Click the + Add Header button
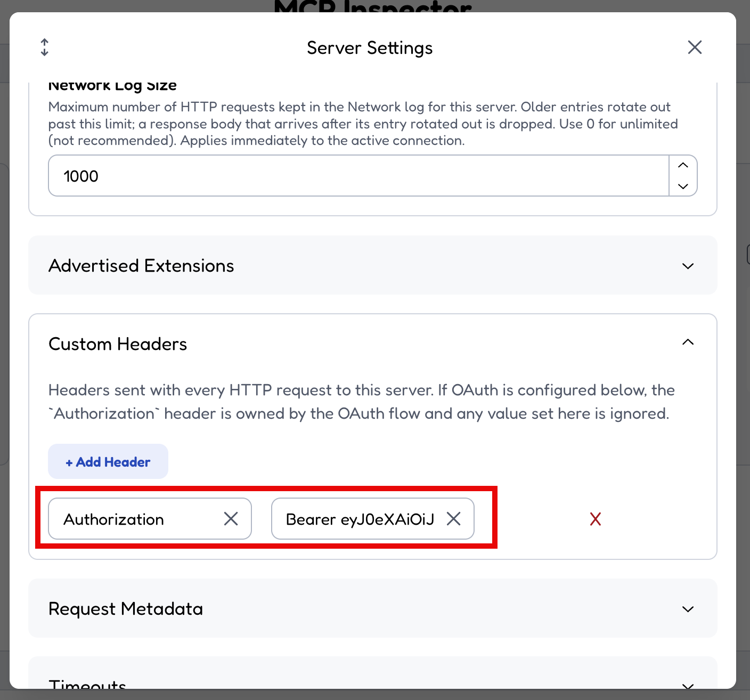The height and width of the screenshot is (700, 750). point(108,461)
